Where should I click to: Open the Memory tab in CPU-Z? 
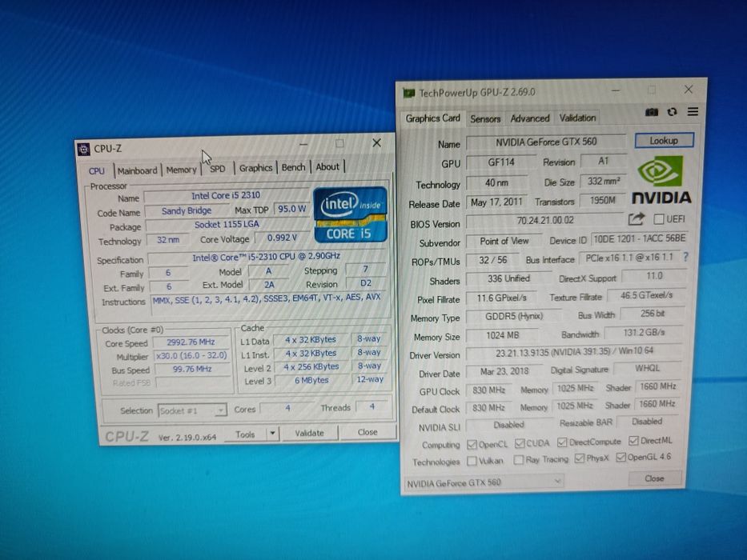(181, 170)
